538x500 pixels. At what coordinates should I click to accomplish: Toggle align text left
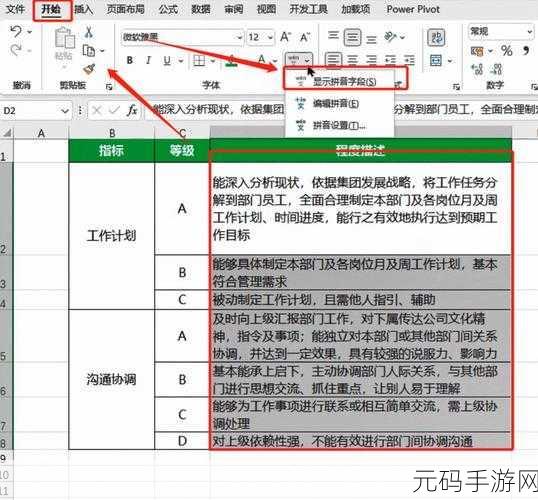coord(333,60)
